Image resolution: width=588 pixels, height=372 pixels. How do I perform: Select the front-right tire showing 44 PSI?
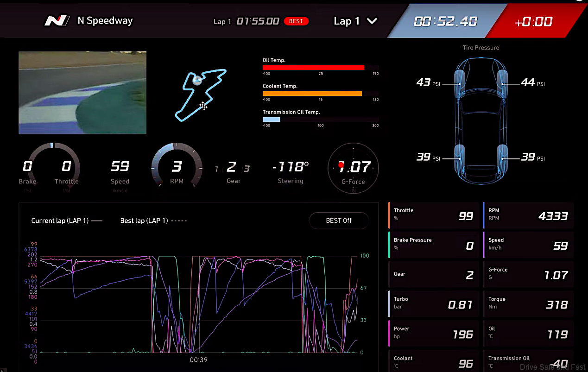[502, 84]
